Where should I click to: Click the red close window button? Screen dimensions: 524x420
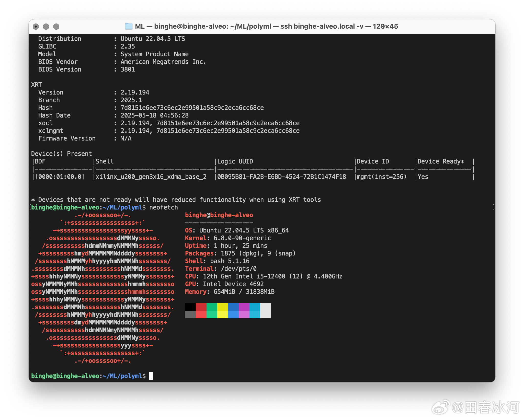(36, 27)
